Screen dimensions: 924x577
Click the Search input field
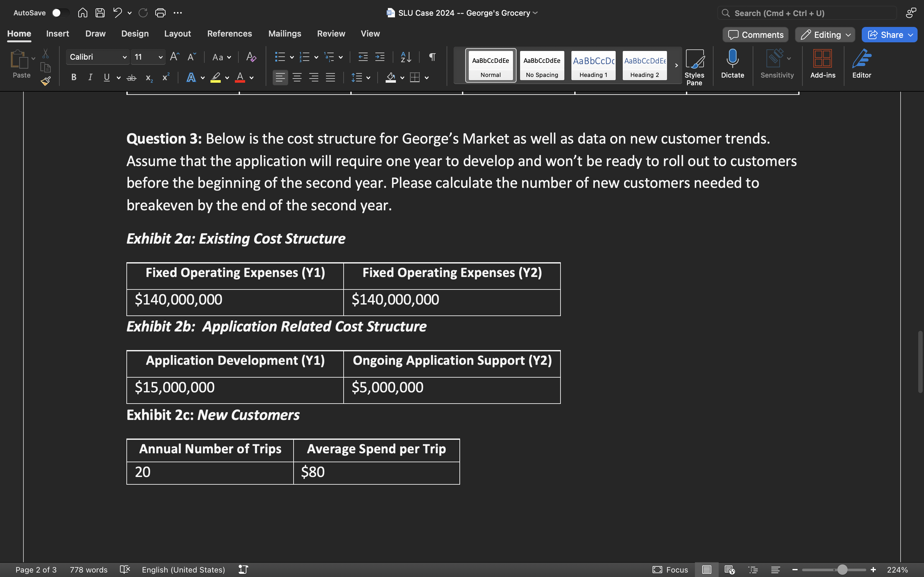point(809,13)
